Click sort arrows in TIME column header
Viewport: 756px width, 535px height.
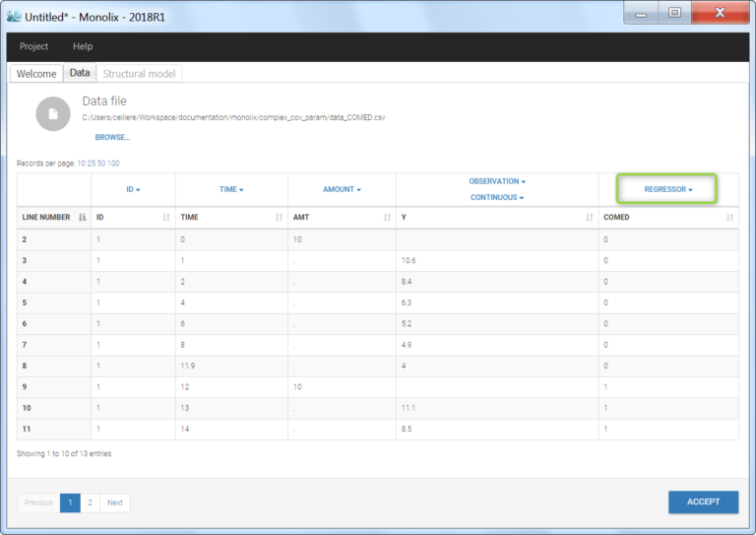[x=279, y=217]
